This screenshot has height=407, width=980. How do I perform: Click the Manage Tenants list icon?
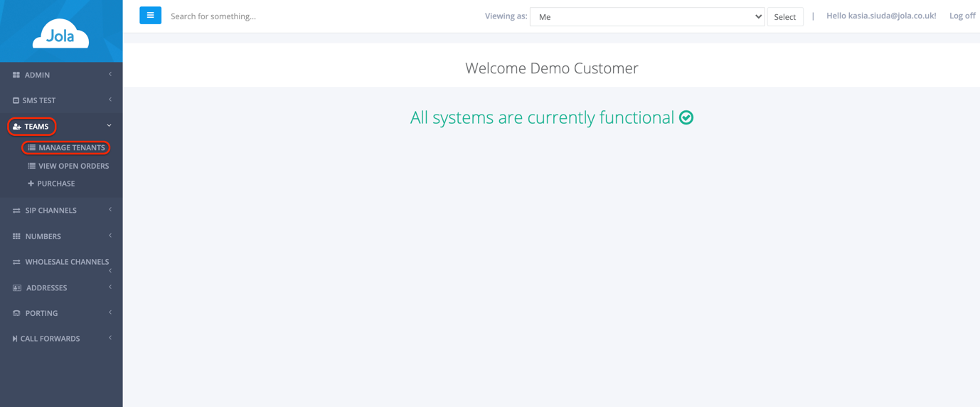click(31, 147)
